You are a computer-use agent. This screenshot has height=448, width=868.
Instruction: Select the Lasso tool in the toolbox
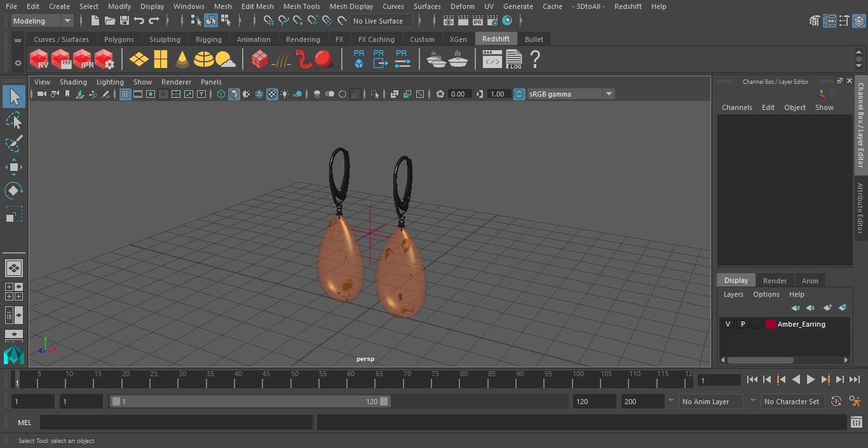pos(13,121)
